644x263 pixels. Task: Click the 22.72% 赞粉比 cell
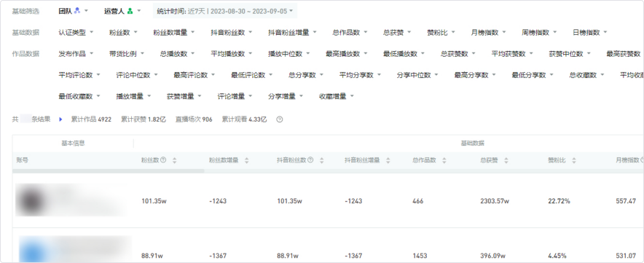(x=559, y=201)
